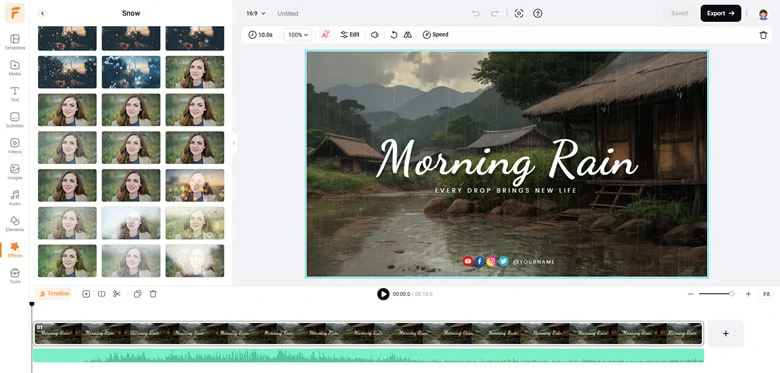The width and height of the screenshot is (780, 373).
Task: Delete selection with toolbar trash icon
Action: [x=764, y=35]
